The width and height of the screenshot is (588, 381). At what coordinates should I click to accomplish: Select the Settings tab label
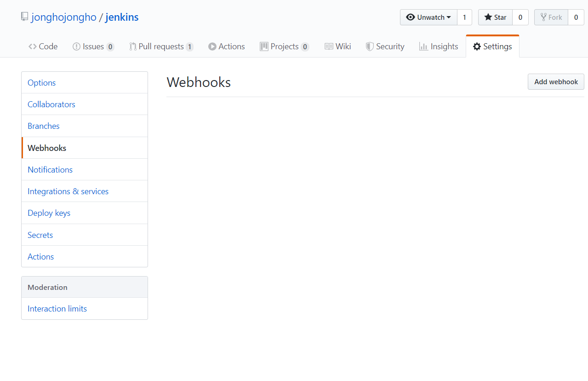[x=497, y=46]
